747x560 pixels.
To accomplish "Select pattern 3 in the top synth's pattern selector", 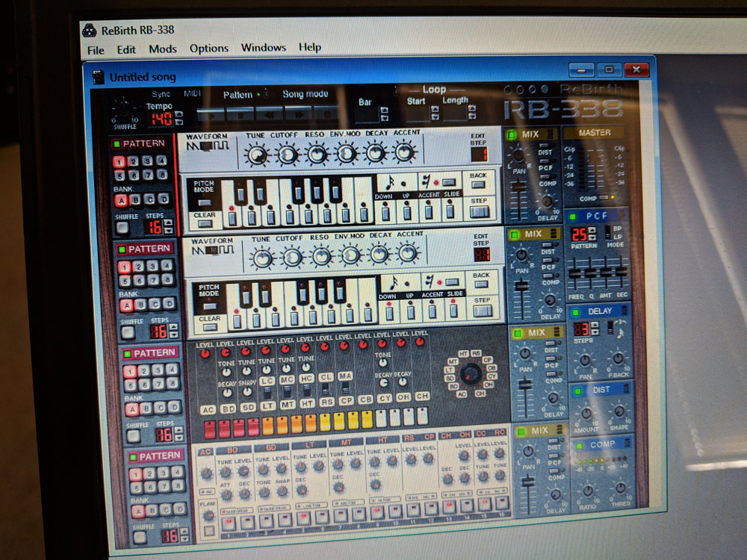I will [147, 161].
